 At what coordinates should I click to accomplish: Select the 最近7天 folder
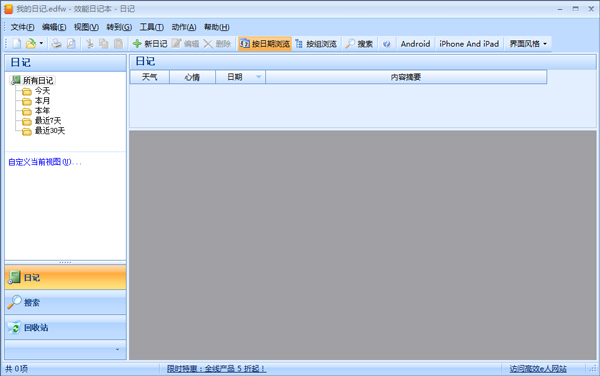(x=48, y=120)
